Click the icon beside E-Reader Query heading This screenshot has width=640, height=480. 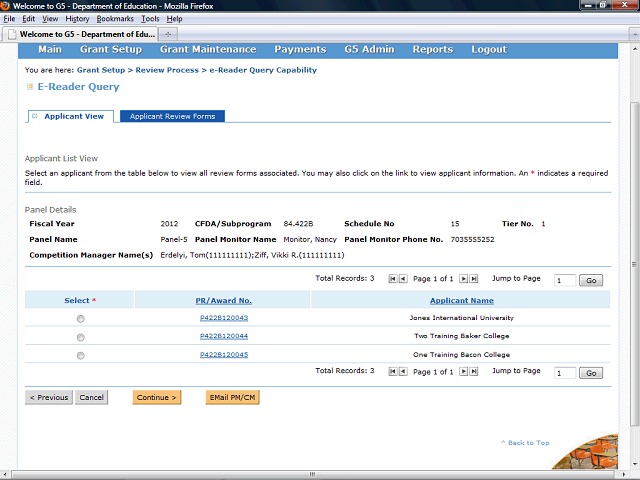click(x=29, y=88)
